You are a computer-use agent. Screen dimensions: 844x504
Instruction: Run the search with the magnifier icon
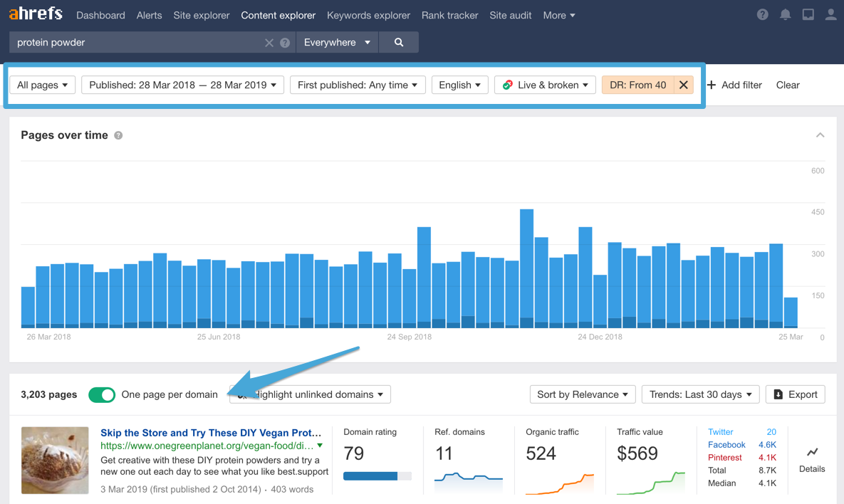[x=398, y=42]
